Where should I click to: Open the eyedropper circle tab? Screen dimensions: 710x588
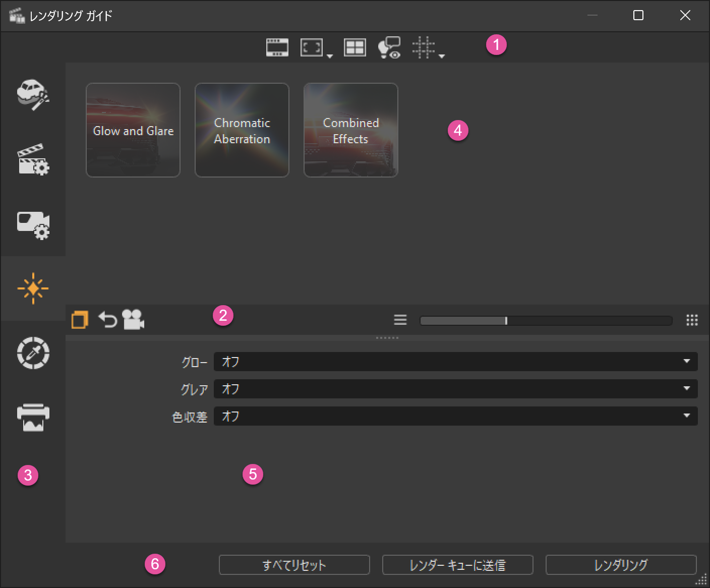coord(33,353)
